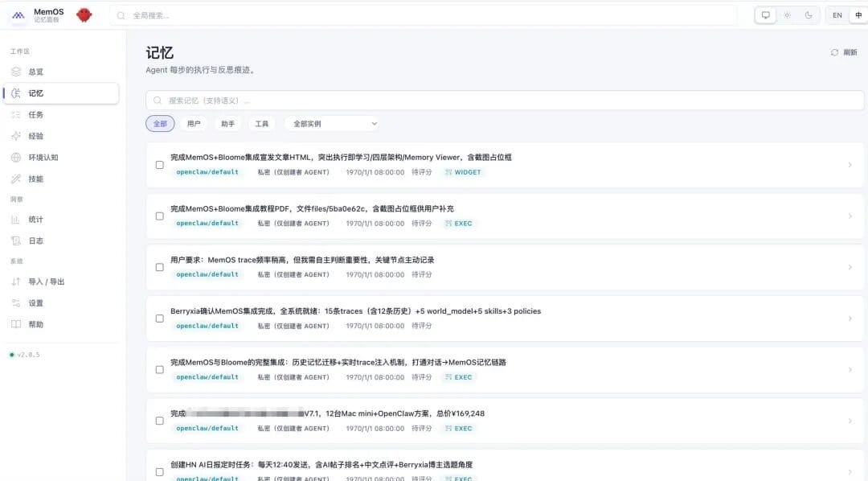Expand the 12台Mac mini memory row chevron
868x481 pixels.
point(850,421)
